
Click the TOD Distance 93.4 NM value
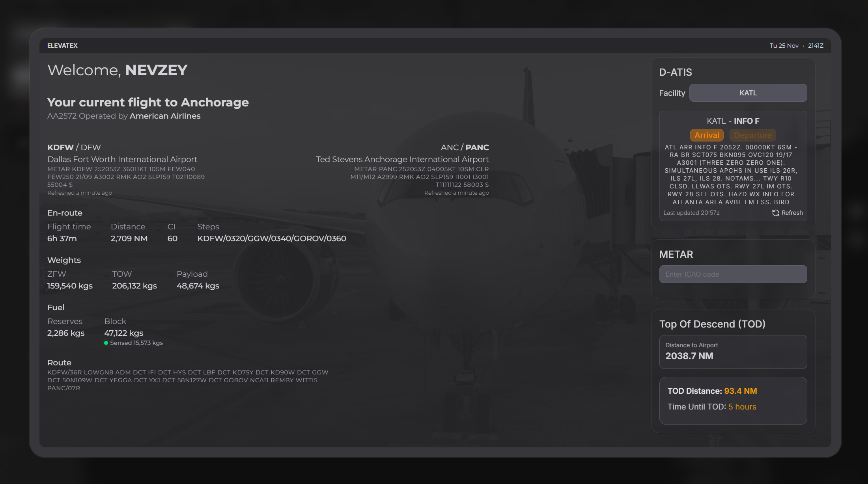click(x=740, y=391)
